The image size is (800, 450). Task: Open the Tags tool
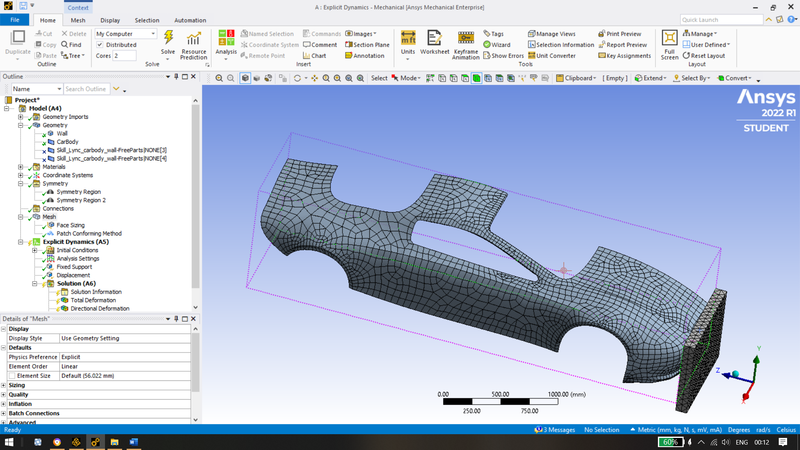pos(493,34)
